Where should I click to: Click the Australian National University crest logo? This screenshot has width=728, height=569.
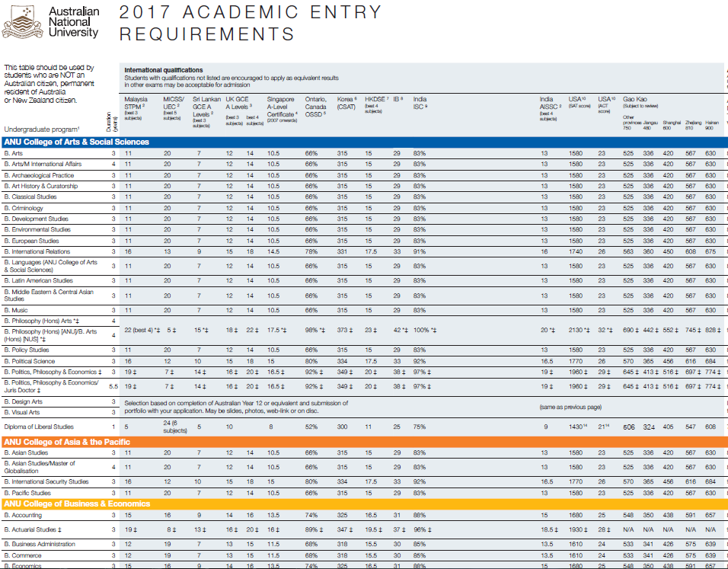23,21
